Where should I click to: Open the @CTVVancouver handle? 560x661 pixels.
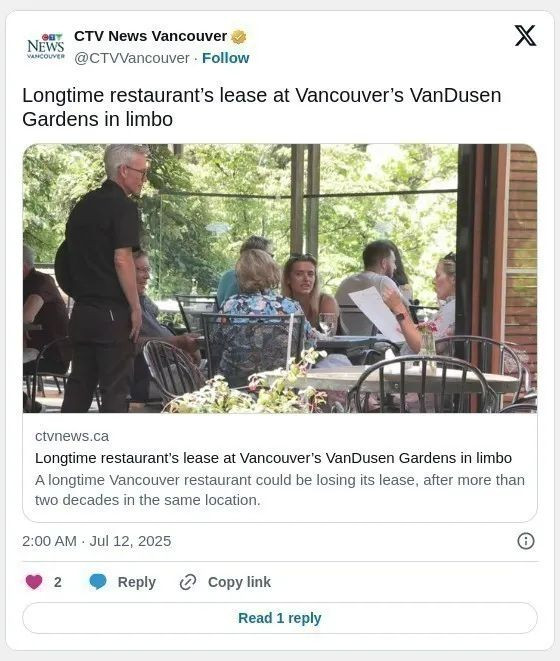[x=132, y=58]
